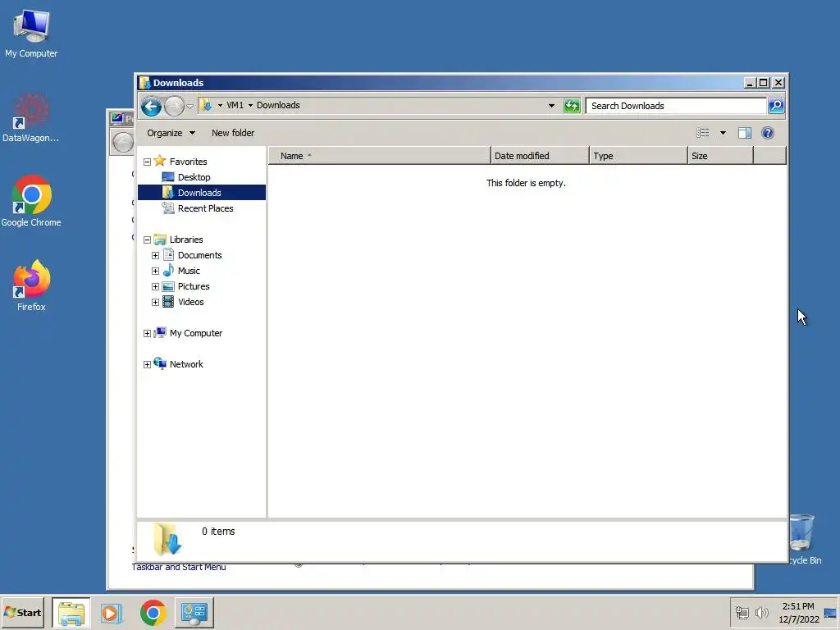Sort by the Type column

click(x=638, y=156)
